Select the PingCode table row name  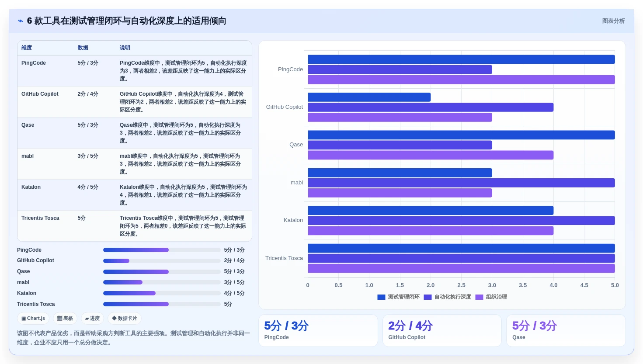(34, 63)
